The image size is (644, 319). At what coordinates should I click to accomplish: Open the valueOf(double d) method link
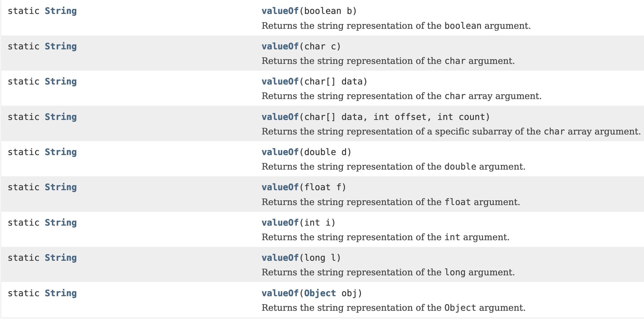click(x=280, y=152)
